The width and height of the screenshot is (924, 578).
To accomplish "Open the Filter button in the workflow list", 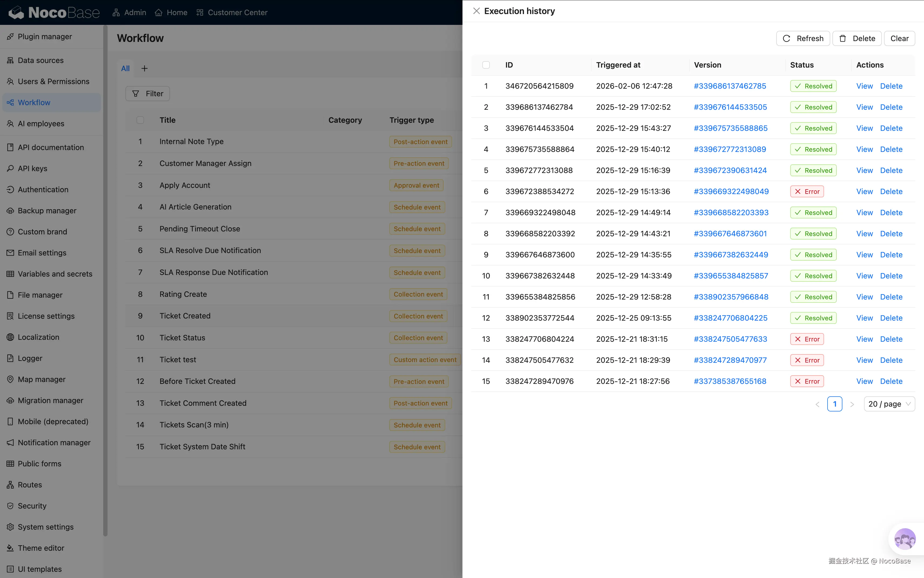I will (x=148, y=94).
